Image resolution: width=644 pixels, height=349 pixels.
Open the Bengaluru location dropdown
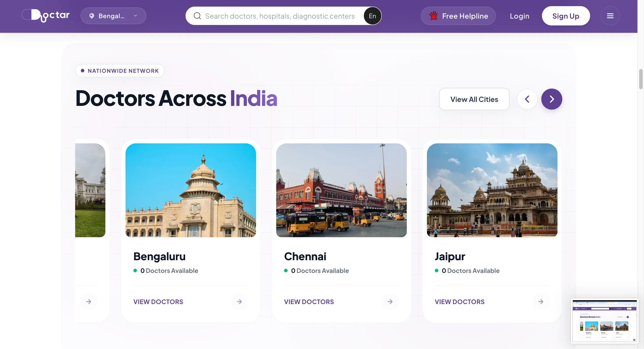[x=113, y=16]
